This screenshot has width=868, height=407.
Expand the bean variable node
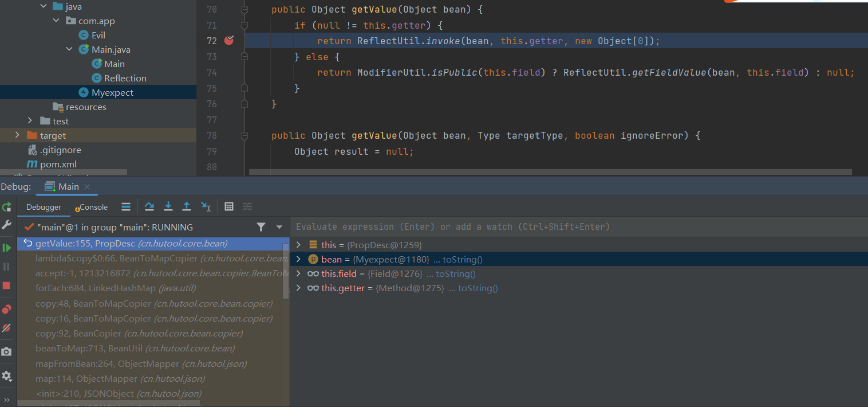click(x=298, y=260)
